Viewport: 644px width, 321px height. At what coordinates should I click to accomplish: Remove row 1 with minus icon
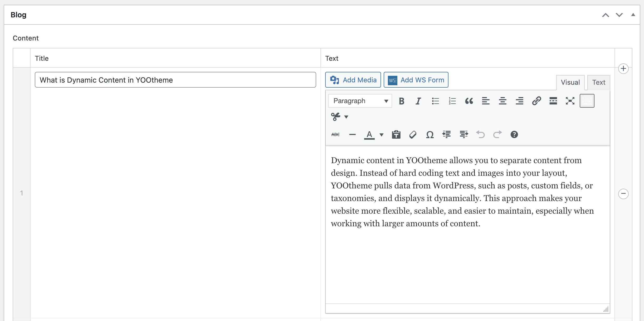623,194
